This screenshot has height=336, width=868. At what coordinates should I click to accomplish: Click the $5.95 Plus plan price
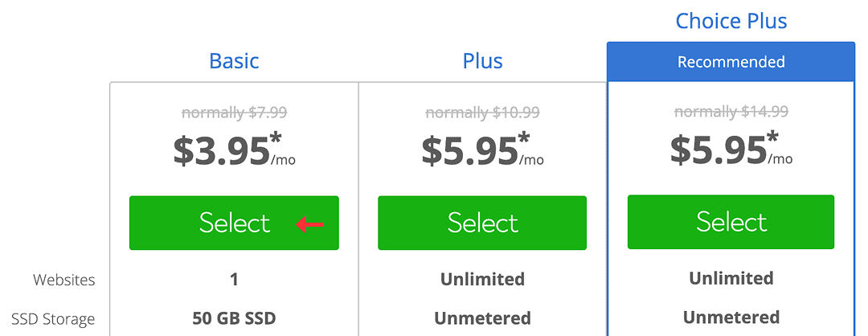[x=470, y=151]
